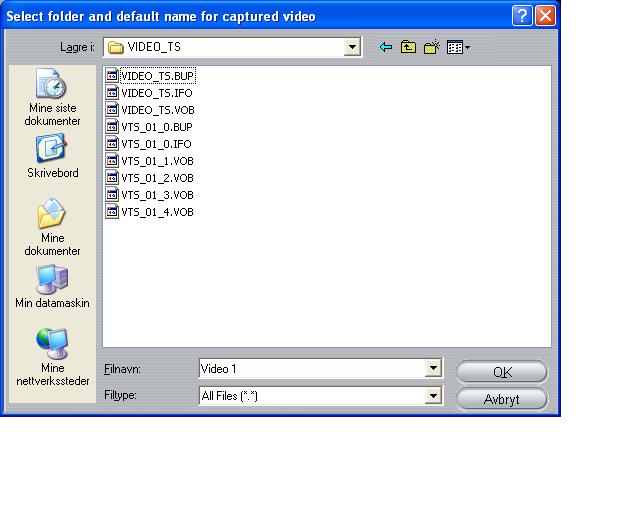Click the All Files (*.*) filetype box
Viewport: 640px width, 512px height.
point(320,396)
